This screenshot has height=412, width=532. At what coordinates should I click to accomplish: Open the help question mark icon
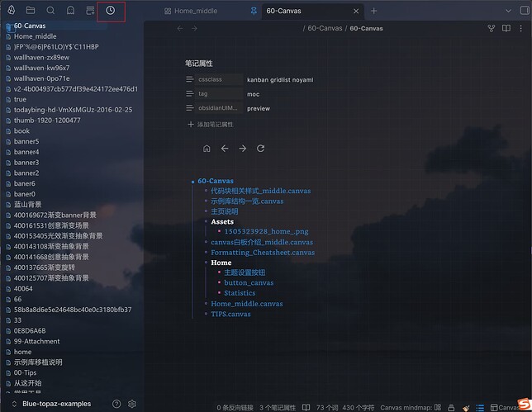click(x=116, y=404)
